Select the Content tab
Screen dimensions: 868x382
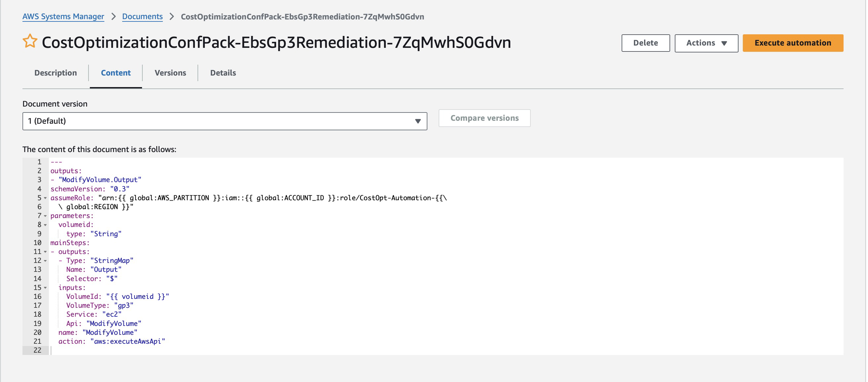coord(116,73)
